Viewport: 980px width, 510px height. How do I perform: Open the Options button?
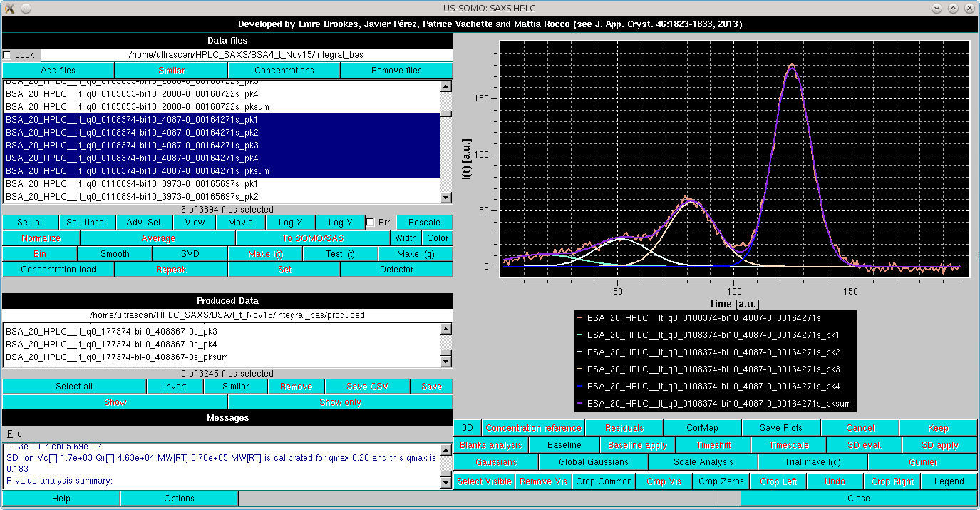click(180, 499)
